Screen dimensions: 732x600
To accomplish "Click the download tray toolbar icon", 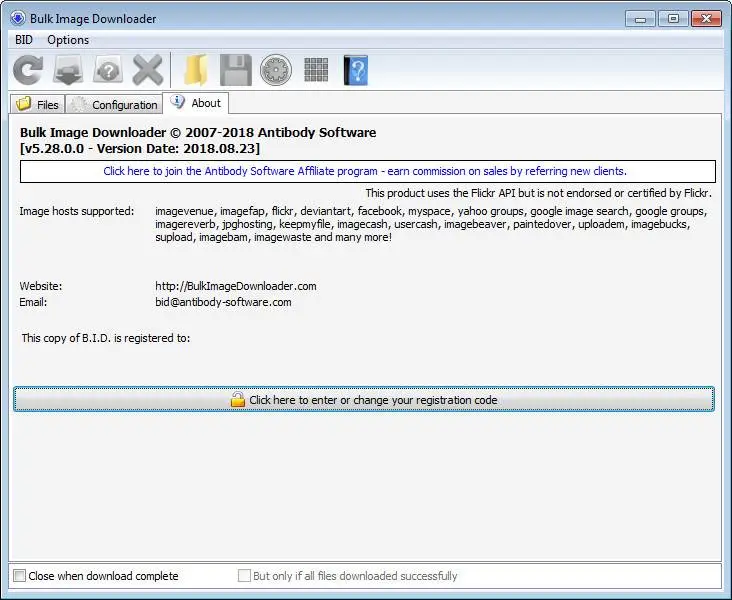I will 68,70.
